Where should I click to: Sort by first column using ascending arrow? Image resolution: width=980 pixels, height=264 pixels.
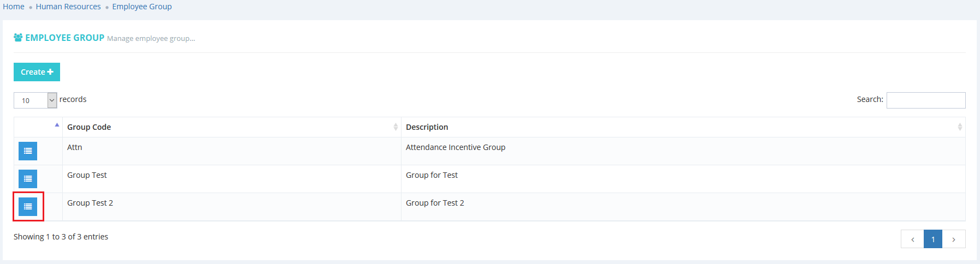[57, 125]
